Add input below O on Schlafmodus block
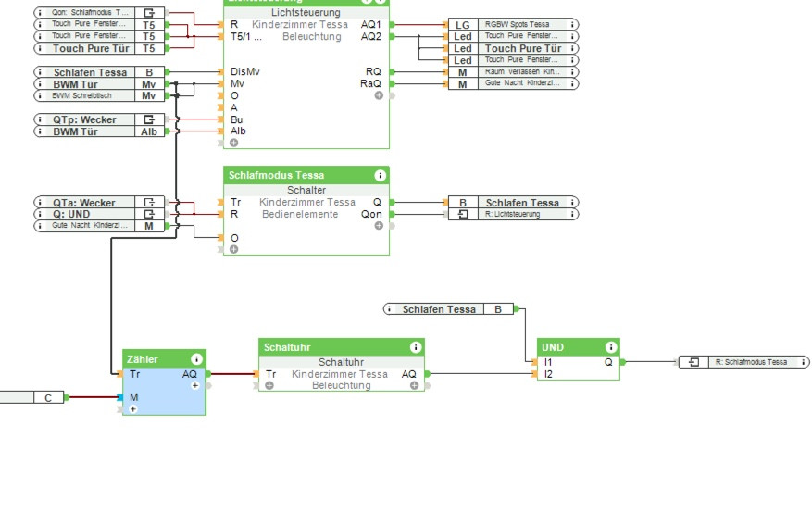Screen dimensions: 812x513 (234, 249)
